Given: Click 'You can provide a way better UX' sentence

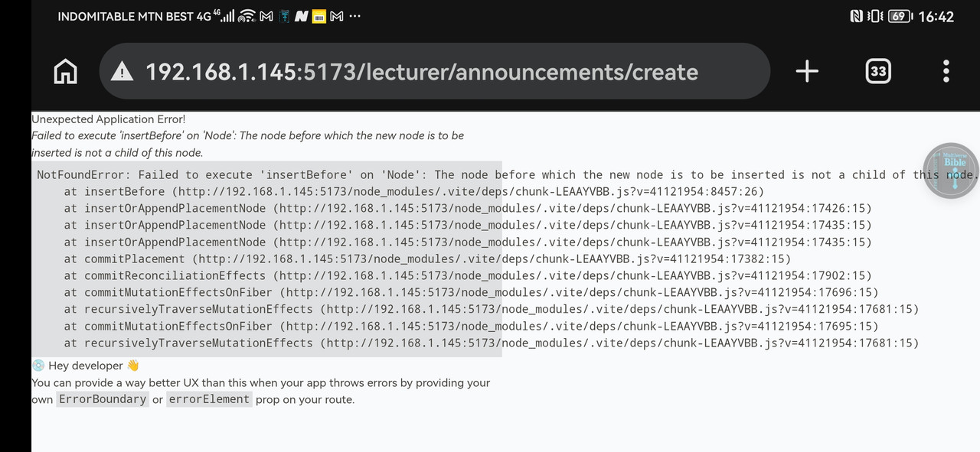Looking at the screenshot, I should coord(260,391).
